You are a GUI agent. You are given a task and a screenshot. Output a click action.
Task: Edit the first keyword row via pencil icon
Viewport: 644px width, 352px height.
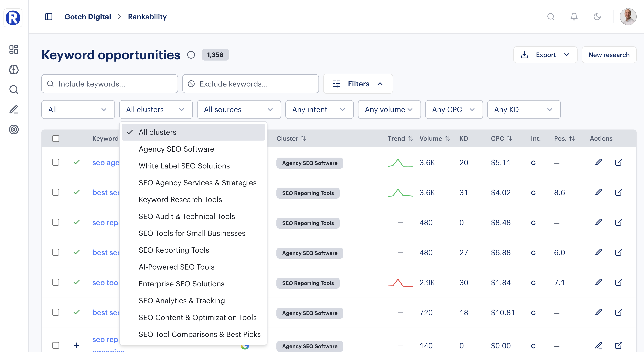599,162
